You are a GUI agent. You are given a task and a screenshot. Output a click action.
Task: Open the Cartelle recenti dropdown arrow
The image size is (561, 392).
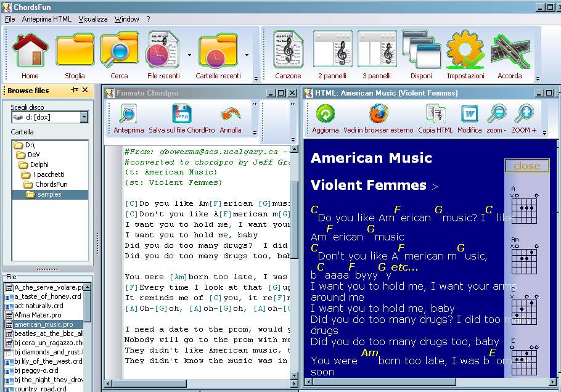click(247, 55)
